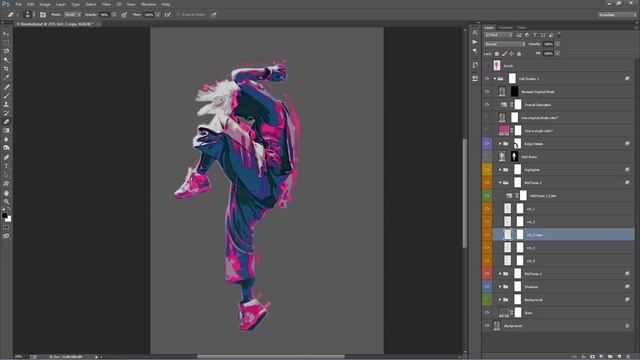Select the Gradient tool
This screenshot has height=360, width=640.
pos(6,130)
